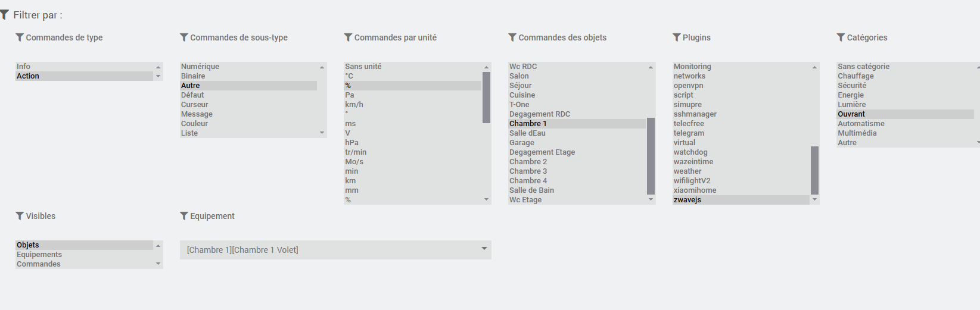This screenshot has width=980, height=310.
Task: Select 'Numérique' sous-type option
Action: [200, 67]
